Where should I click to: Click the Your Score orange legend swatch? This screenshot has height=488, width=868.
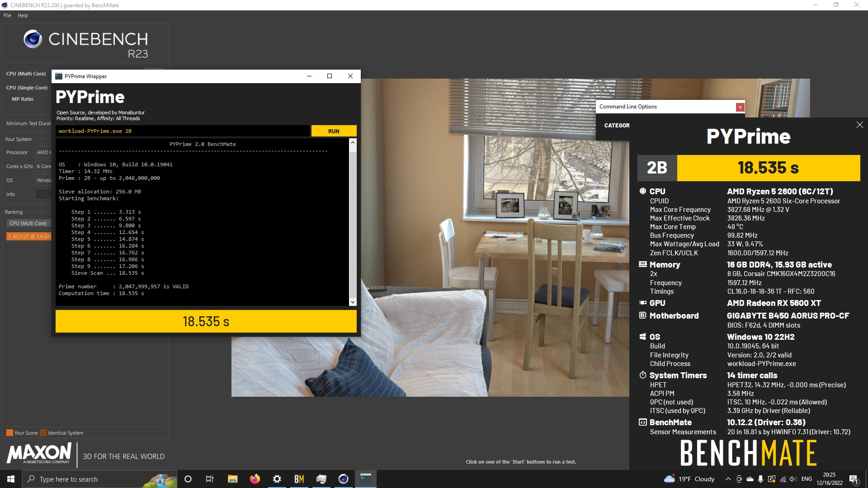tap(9, 433)
